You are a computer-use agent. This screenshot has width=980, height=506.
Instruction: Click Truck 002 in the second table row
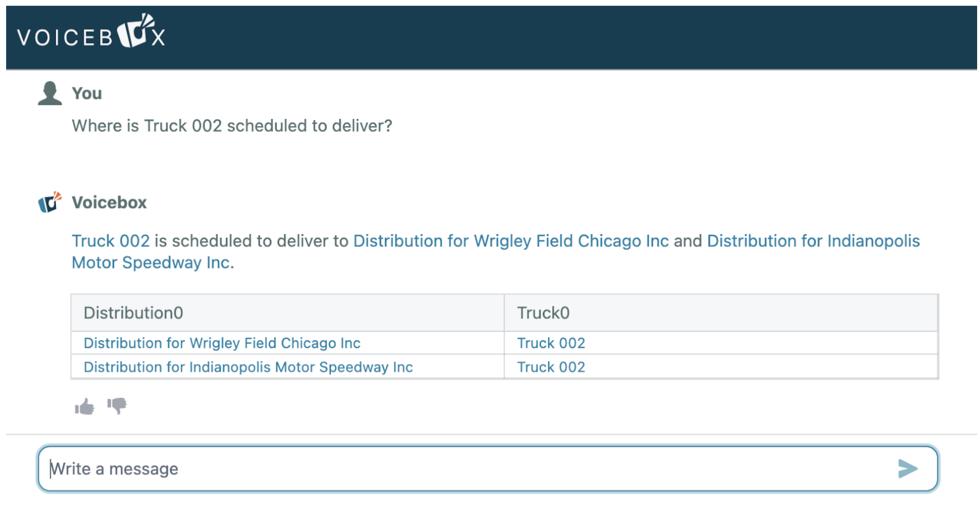point(551,367)
